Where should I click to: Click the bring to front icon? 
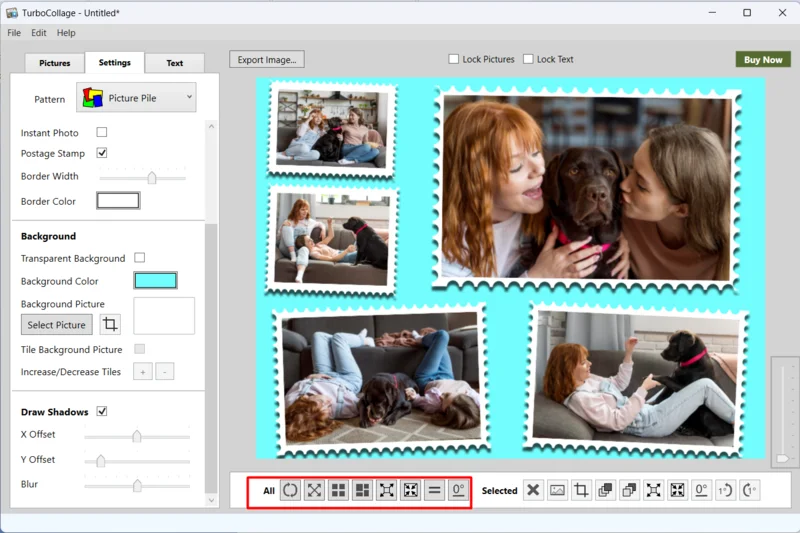click(x=605, y=490)
